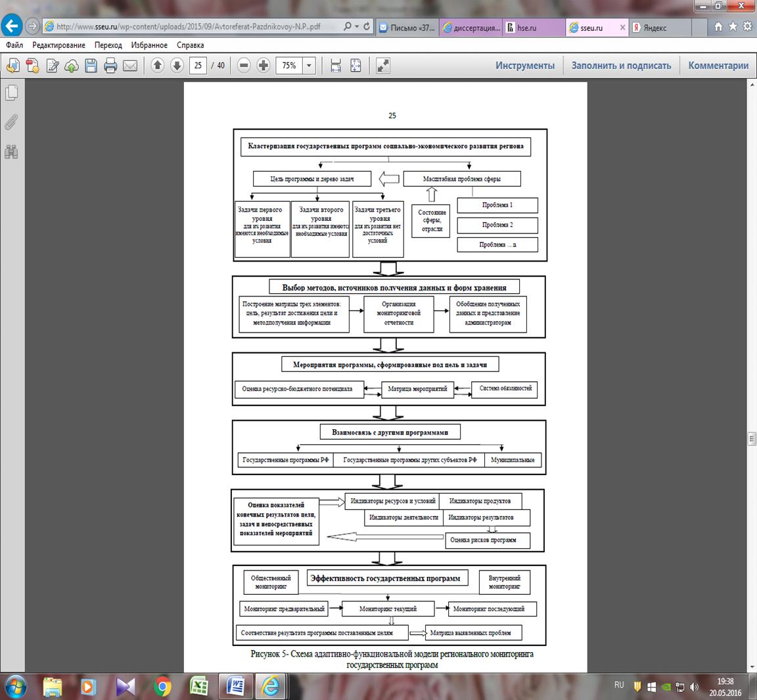Open the Файл menu

[x=14, y=45]
